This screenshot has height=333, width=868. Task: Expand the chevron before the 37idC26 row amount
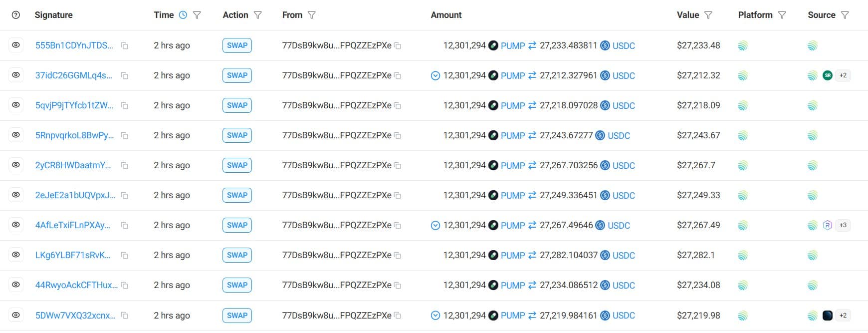click(x=434, y=75)
